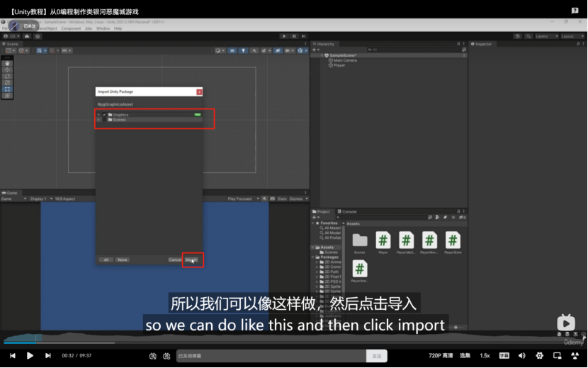Open the Layout dropdown

tap(572, 36)
